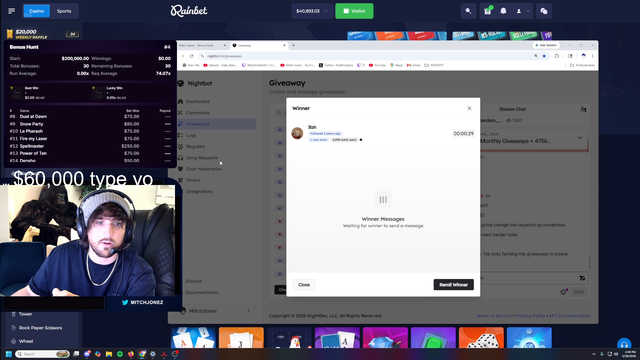Open Song Requests in Nightbot sidebar
The height and width of the screenshot is (360, 640).
point(202,158)
